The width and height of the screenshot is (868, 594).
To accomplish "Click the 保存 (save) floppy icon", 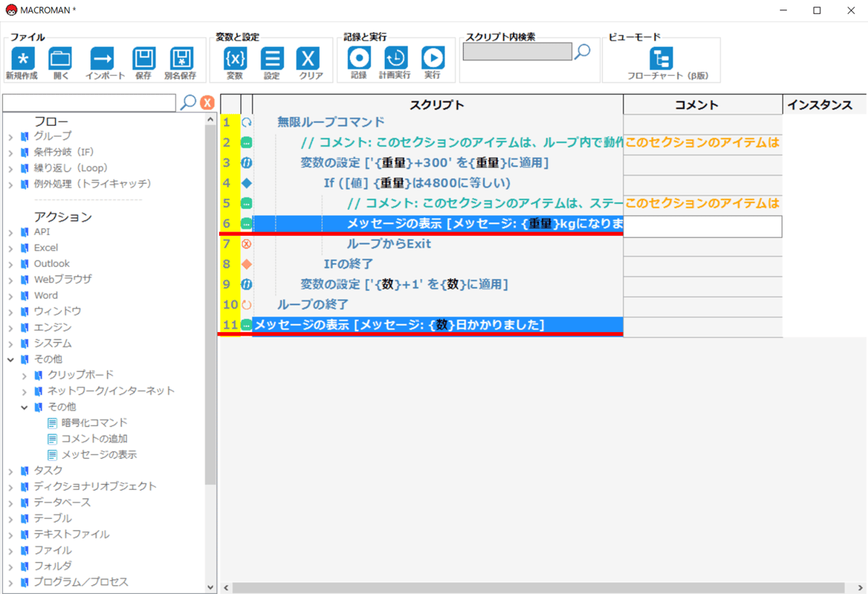I will coord(144,59).
